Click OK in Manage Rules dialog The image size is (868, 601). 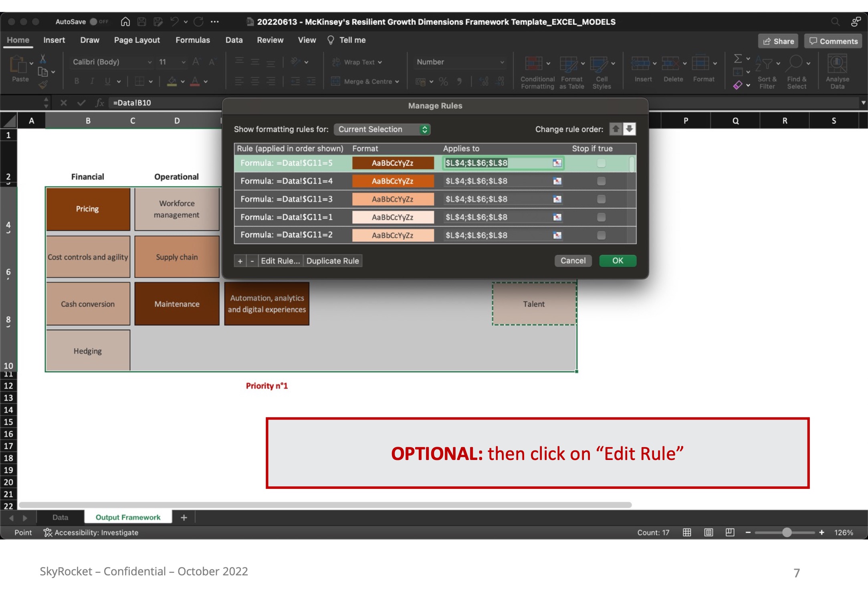click(x=618, y=261)
